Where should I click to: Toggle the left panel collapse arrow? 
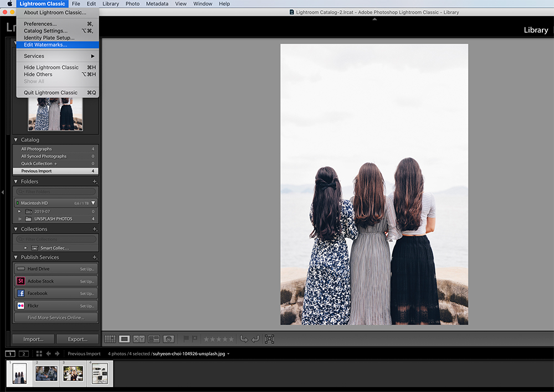click(3, 192)
